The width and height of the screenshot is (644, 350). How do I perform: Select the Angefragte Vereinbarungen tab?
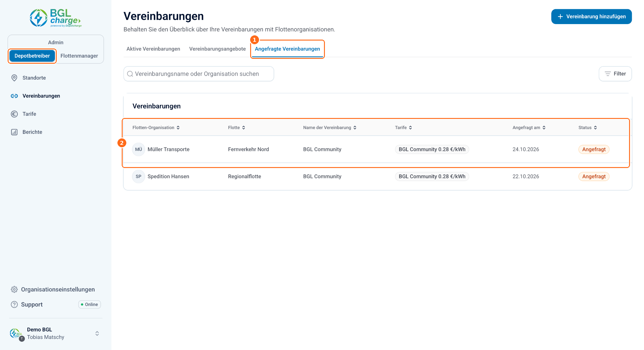pos(287,49)
